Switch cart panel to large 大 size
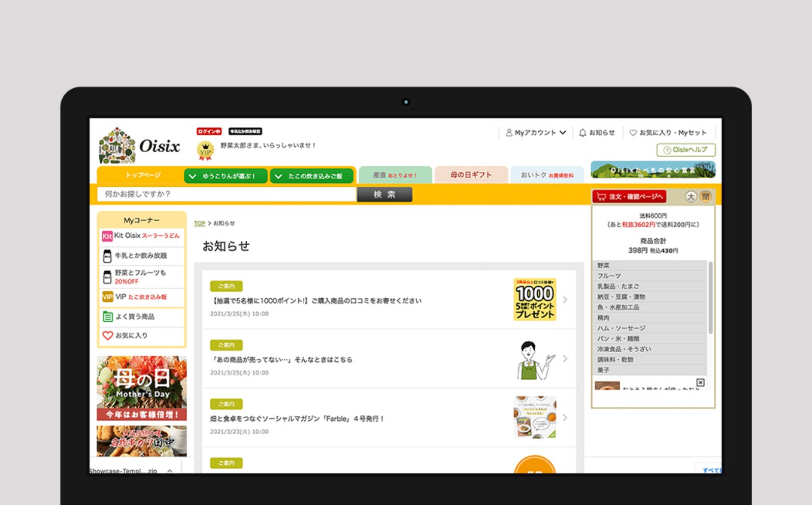Viewport: 812px width, 505px height. click(690, 197)
